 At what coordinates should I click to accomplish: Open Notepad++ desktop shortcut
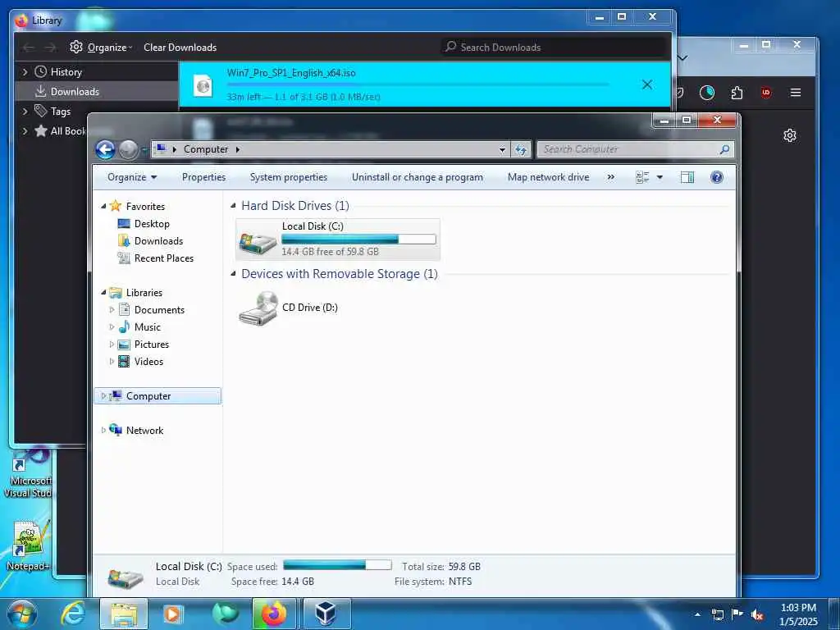(28, 546)
